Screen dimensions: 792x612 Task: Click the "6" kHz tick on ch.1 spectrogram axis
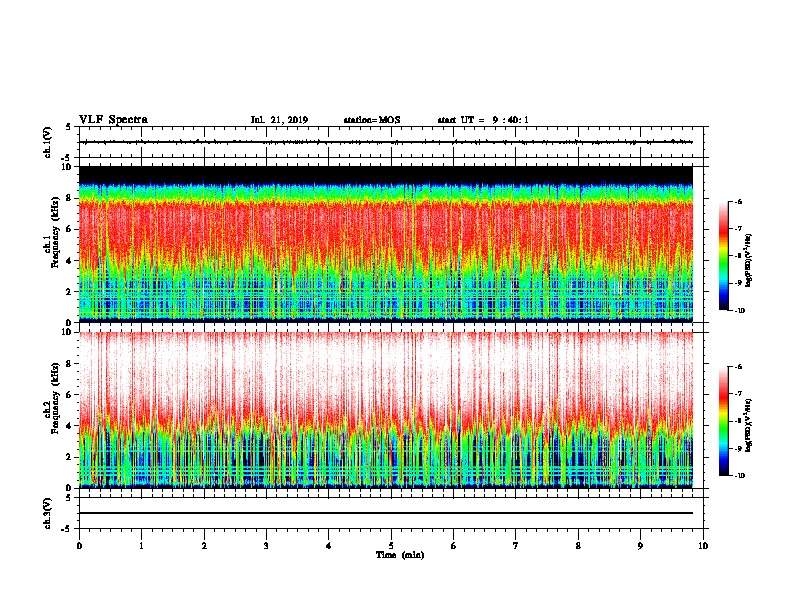click(x=69, y=229)
